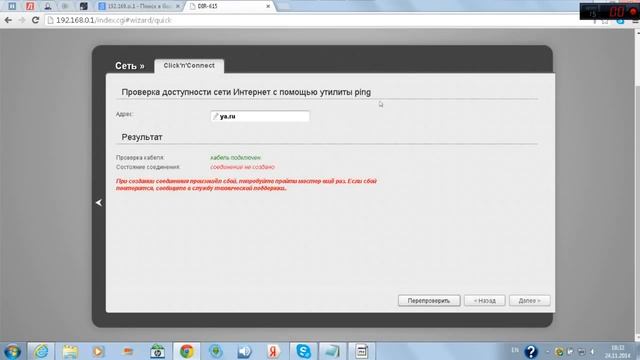This screenshot has width=640, height=360.
Task: Select the Click'n'Connect tab
Action: [189, 66]
